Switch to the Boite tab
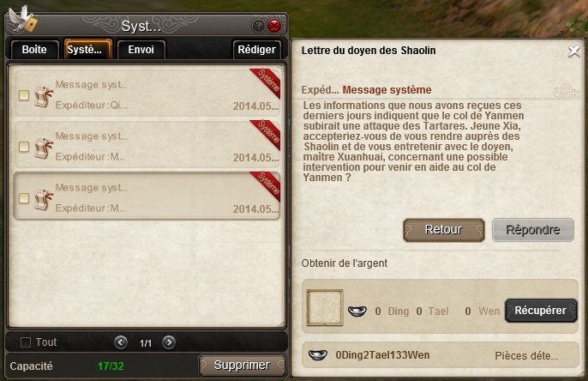The width and height of the screenshot is (588, 381). [x=34, y=50]
